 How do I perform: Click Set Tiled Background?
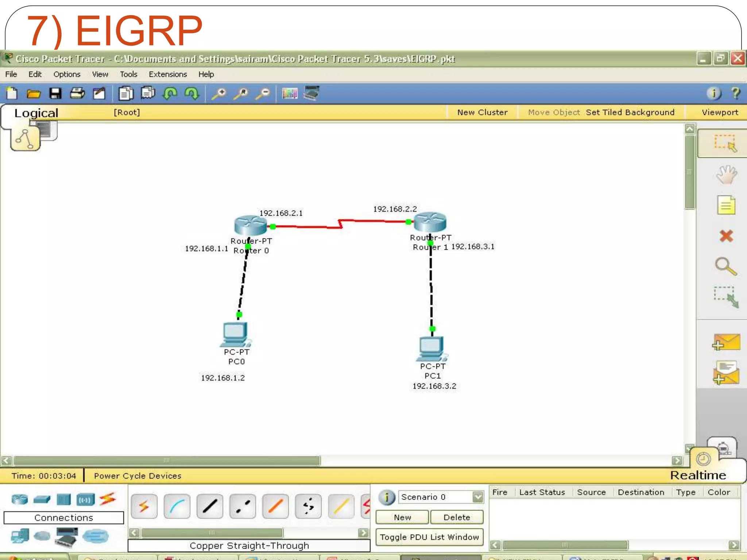[x=630, y=112]
